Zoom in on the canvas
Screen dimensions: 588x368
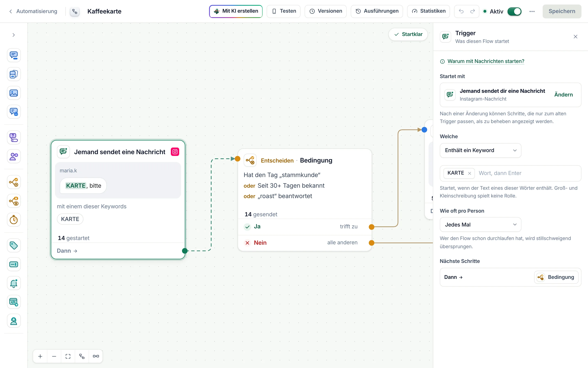[40, 356]
